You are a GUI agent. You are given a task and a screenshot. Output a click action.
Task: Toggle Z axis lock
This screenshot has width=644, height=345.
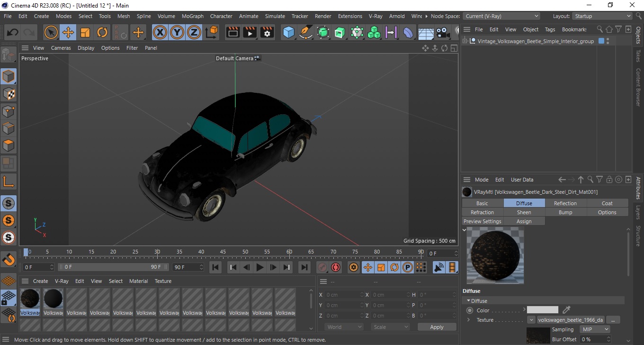(x=194, y=33)
